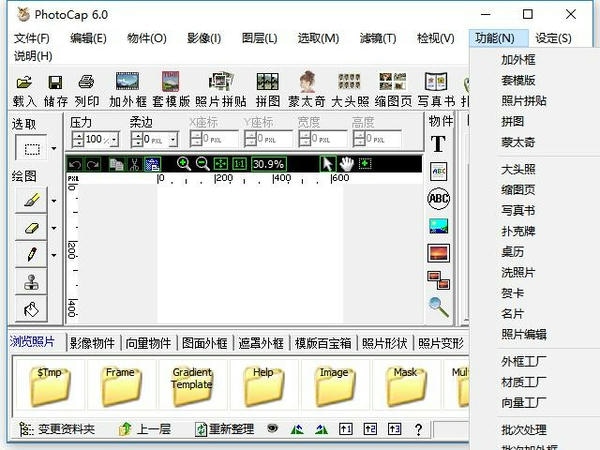Open the 柔边 soft edge value dropdown
600x450 pixels.
coord(173,140)
